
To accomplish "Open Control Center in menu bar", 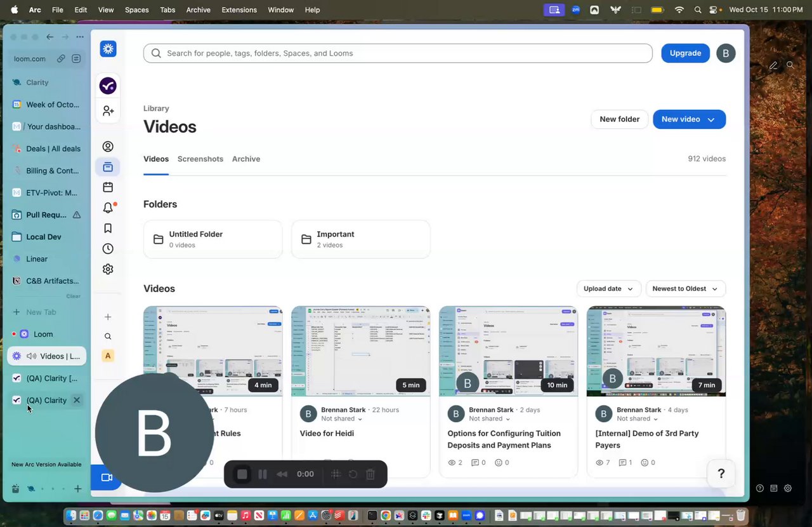I will tap(714, 10).
